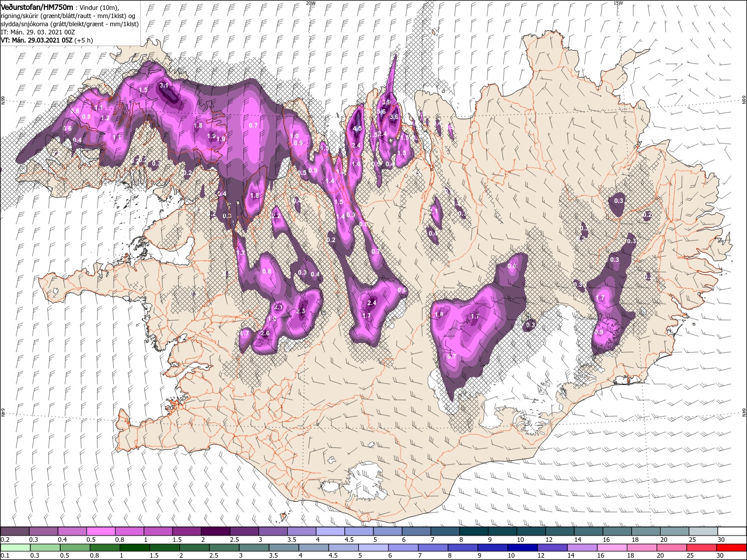Click the '0.2' label in the top legend row
Viewport: 747px width, 560px height.
pyautogui.click(x=5, y=540)
